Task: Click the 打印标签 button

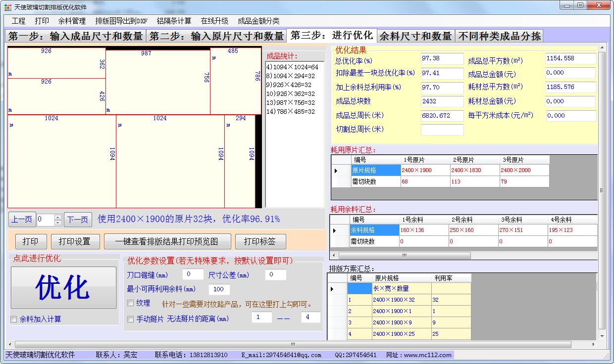Action: 259,241
